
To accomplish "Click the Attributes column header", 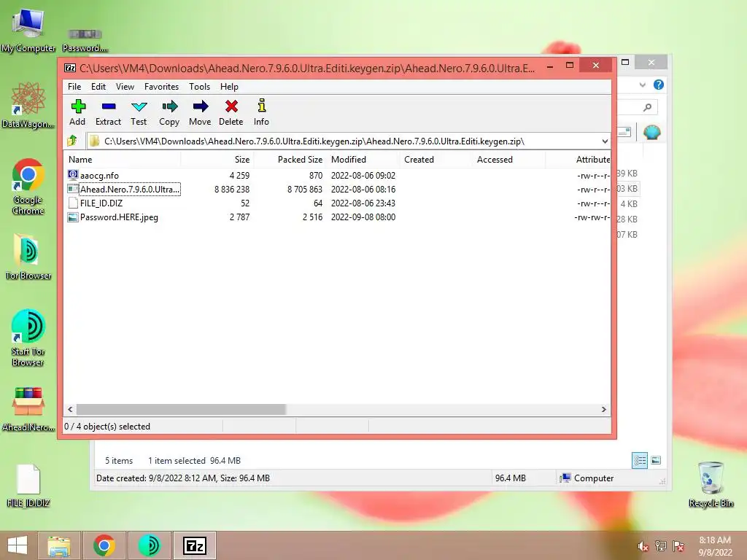I will coord(578,160).
